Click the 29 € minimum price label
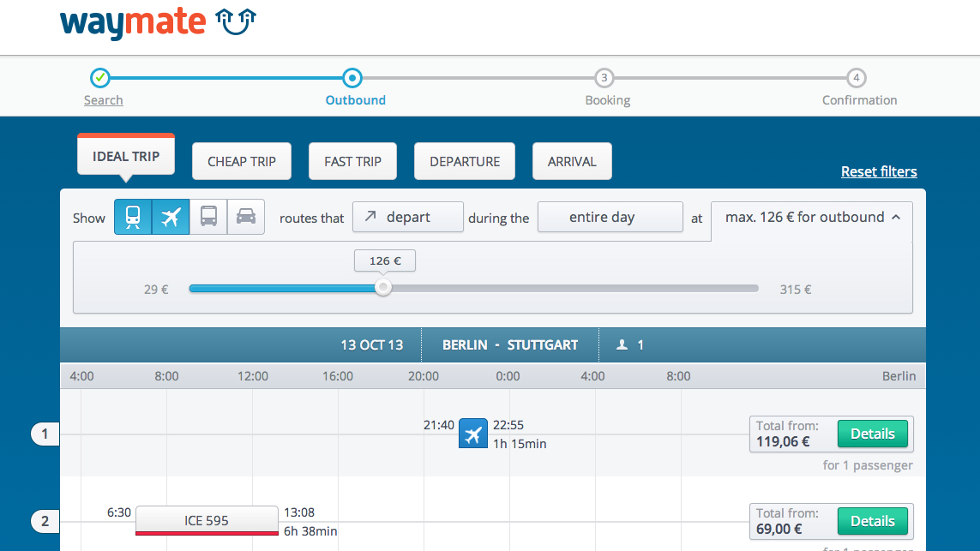 click(x=156, y=290)
